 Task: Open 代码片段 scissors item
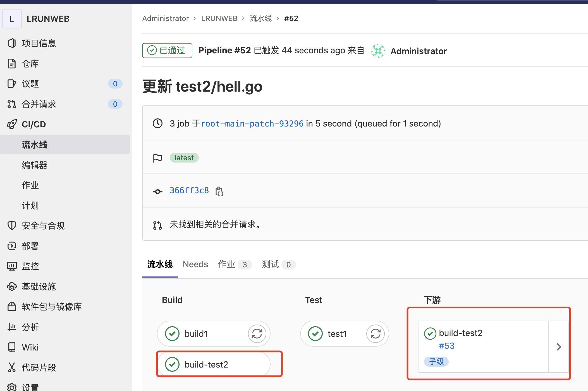39,368
